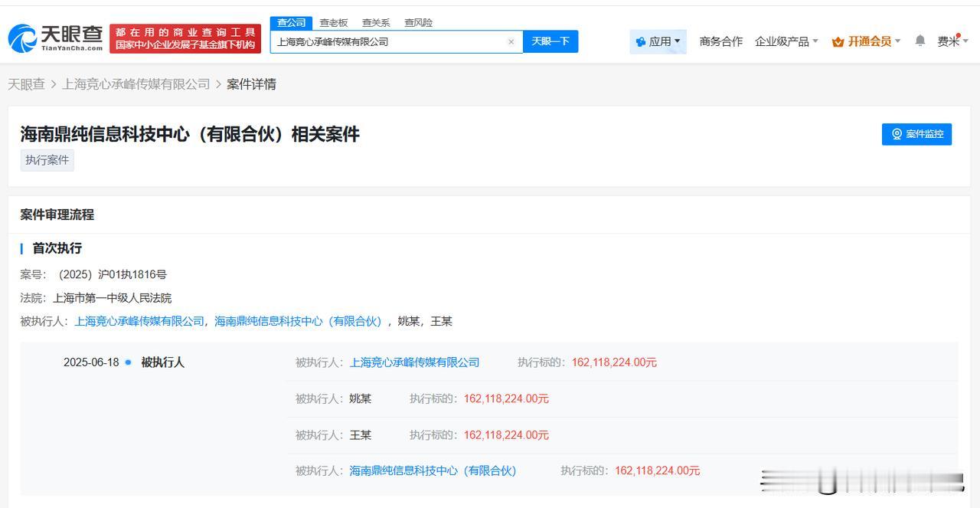The width and height of the screenshot is (980, 508).
Task: Click the 天眼一下 search button
Action: pos(550,41)
